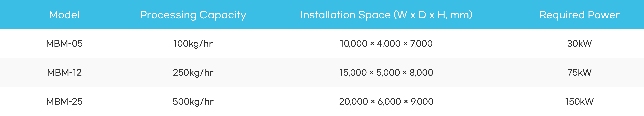Click the 500kg/hr capacity value
Image resolution: width=644 pixels, height=116 pixels.
click(193, 102)
